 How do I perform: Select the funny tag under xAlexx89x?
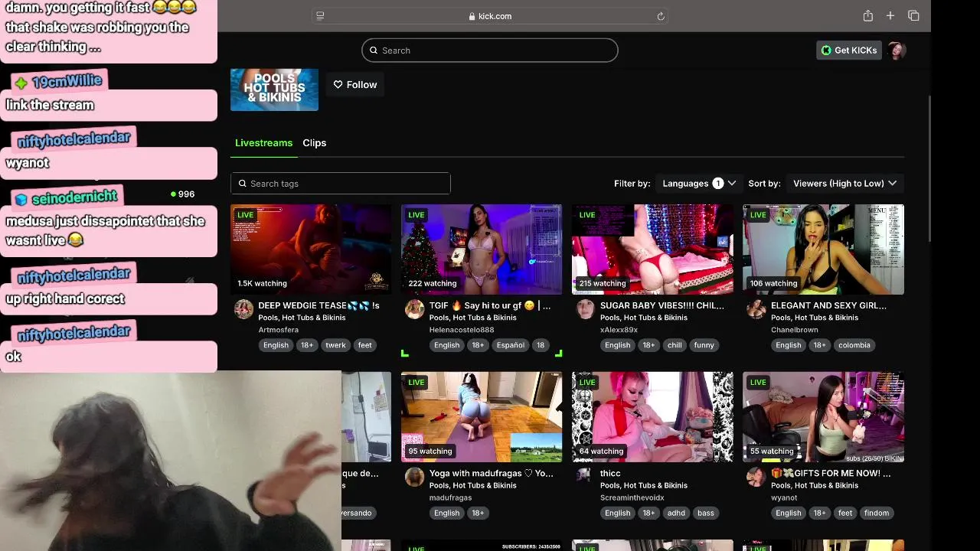coord(704,345)
